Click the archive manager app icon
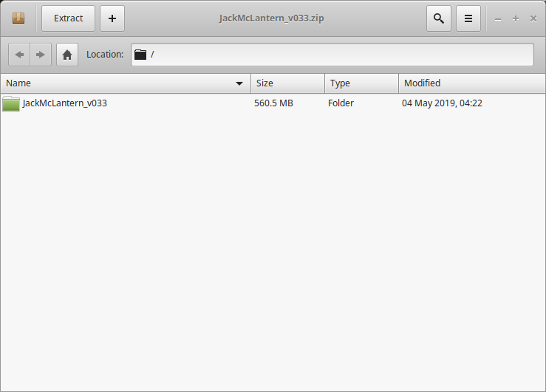546x392 pixels. (18, 18)
